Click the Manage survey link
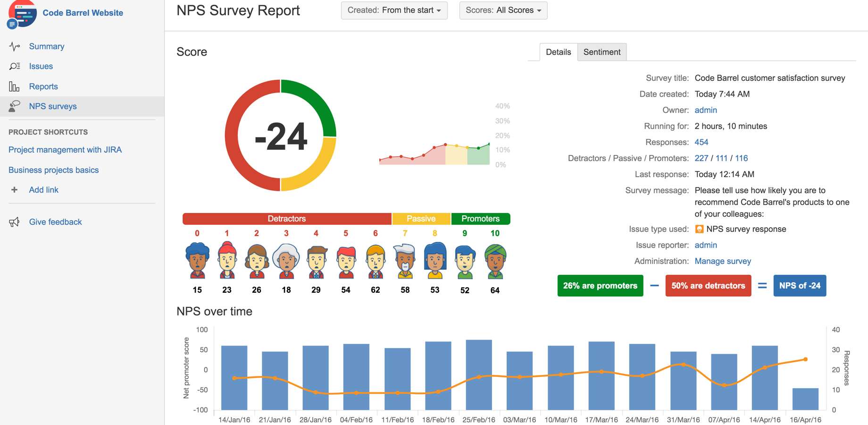868x425 pixels. tap(723, 261)
